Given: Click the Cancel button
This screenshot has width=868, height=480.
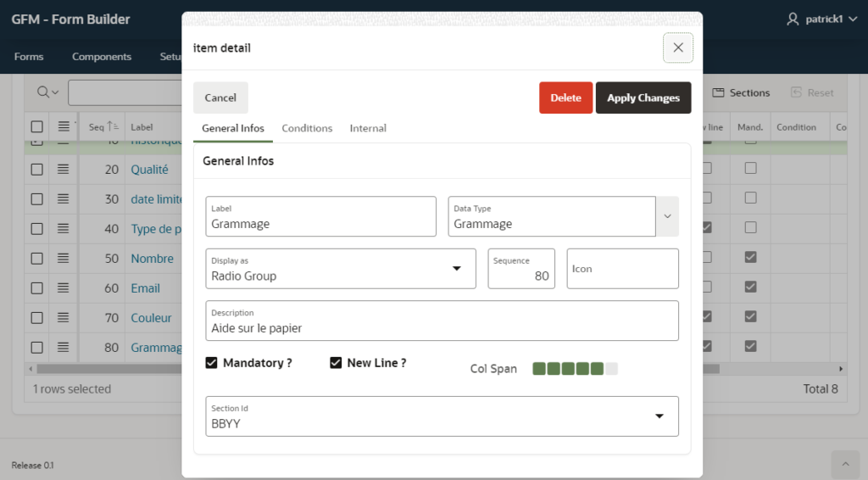Looking at the screenshot, I should (220, 98).
